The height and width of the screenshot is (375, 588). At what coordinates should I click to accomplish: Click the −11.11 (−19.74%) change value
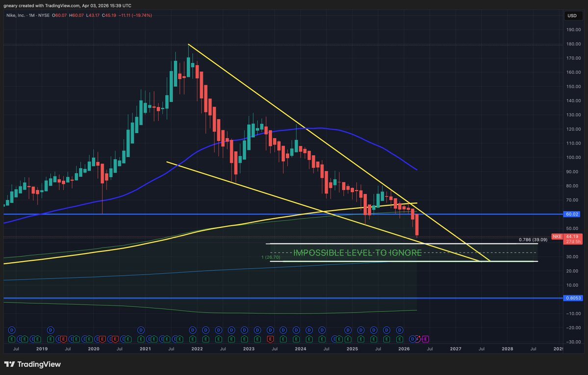pyautogui.click(x=135, y=15)
